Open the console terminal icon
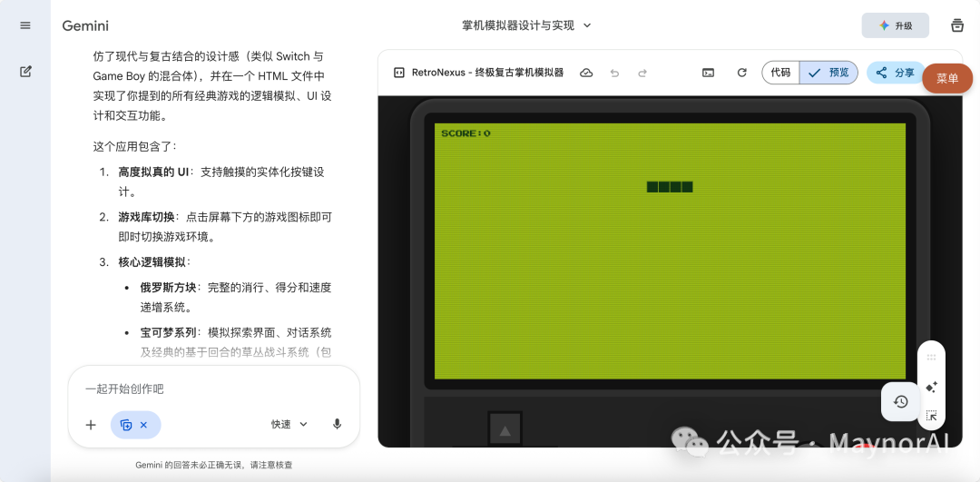The height and width of the screenshot is (482, 980). coord(708,73)
